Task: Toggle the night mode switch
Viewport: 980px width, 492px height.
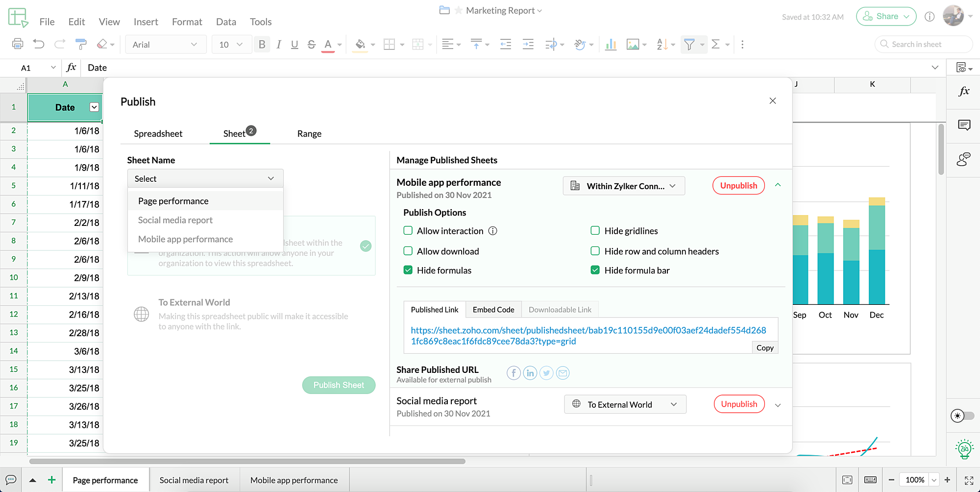Action: tap(962, 416)
